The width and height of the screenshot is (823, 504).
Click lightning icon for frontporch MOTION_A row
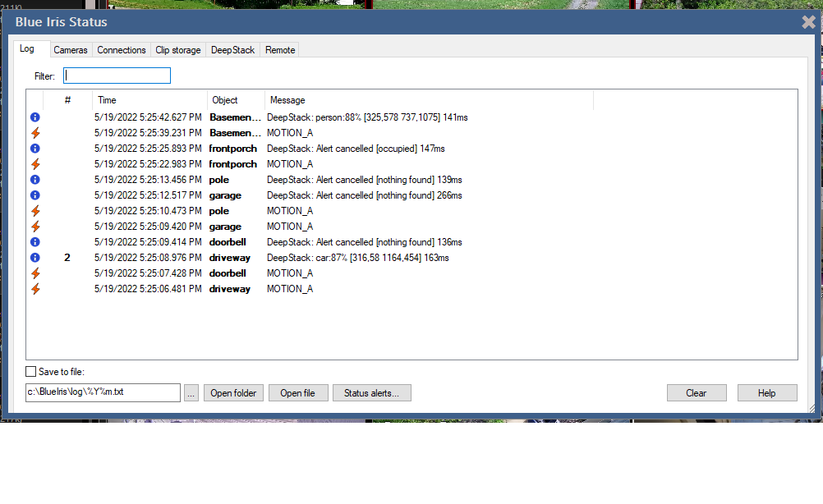(x=35, y=164)
